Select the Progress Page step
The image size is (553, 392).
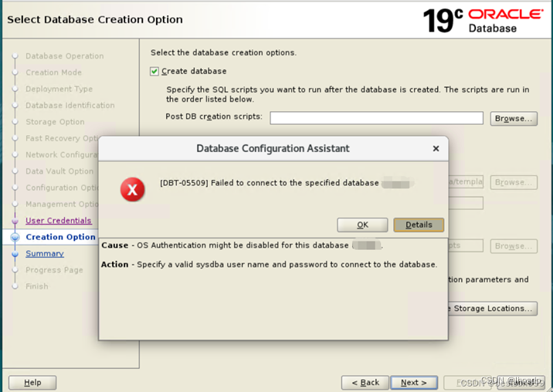click(54, 269)
